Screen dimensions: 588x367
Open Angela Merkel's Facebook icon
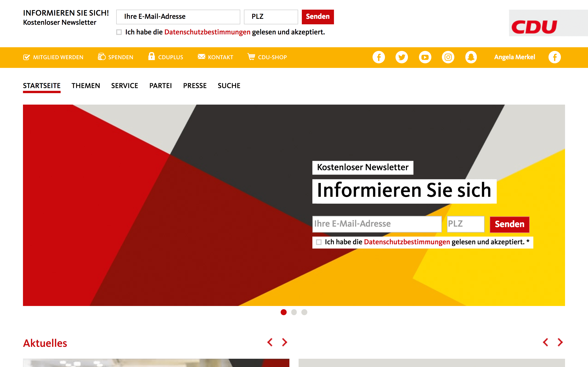point(554,57)
